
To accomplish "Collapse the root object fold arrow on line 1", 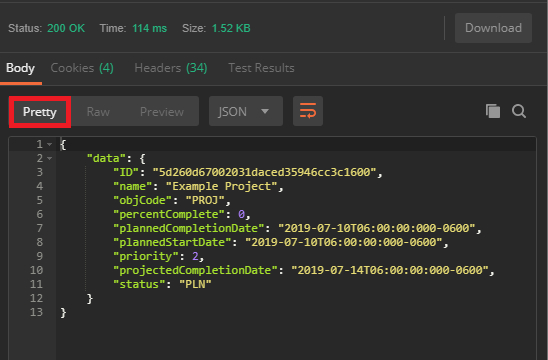I will pyautogui.click(x=50, y=144).
